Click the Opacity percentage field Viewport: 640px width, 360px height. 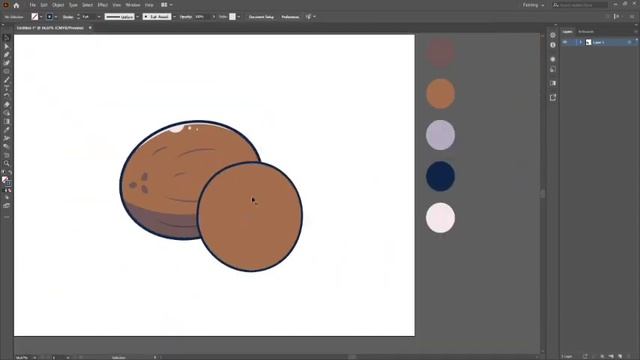[202, 17]
